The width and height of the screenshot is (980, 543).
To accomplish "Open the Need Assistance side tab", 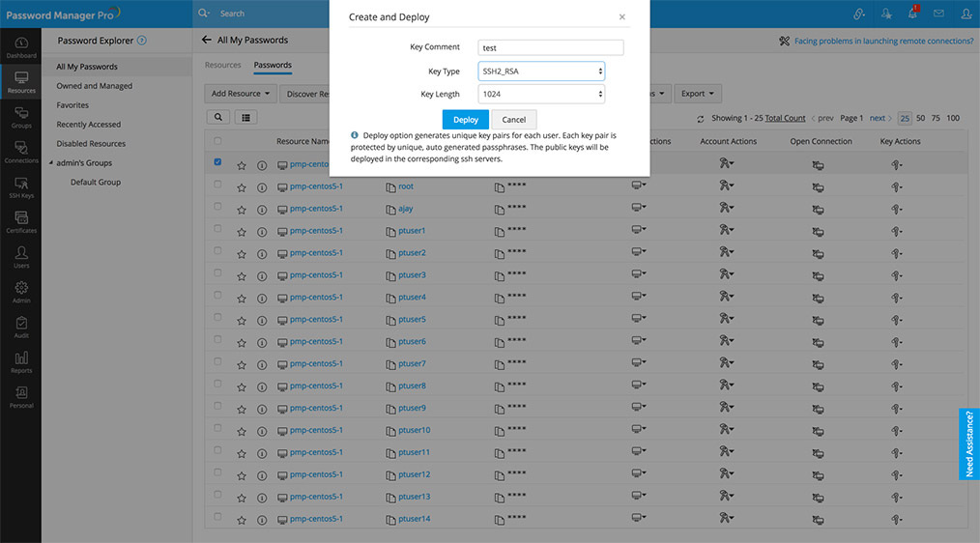I will click(969, 444).
